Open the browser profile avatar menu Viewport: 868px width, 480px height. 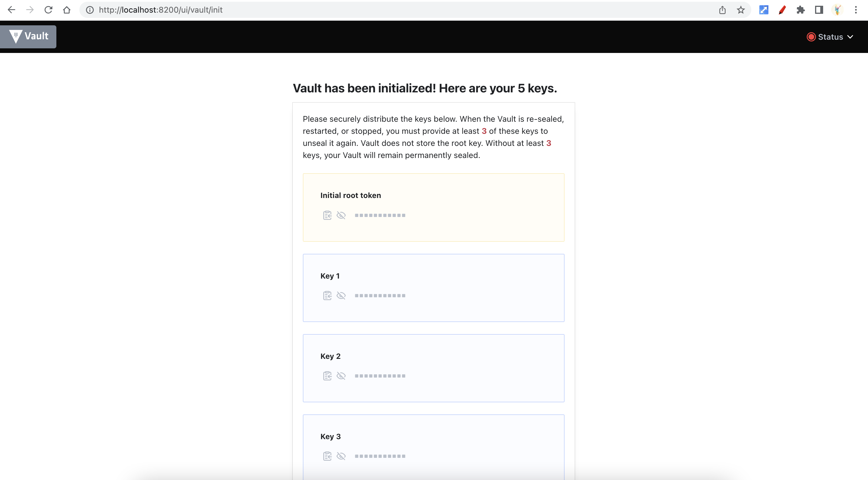click(837, 10)
